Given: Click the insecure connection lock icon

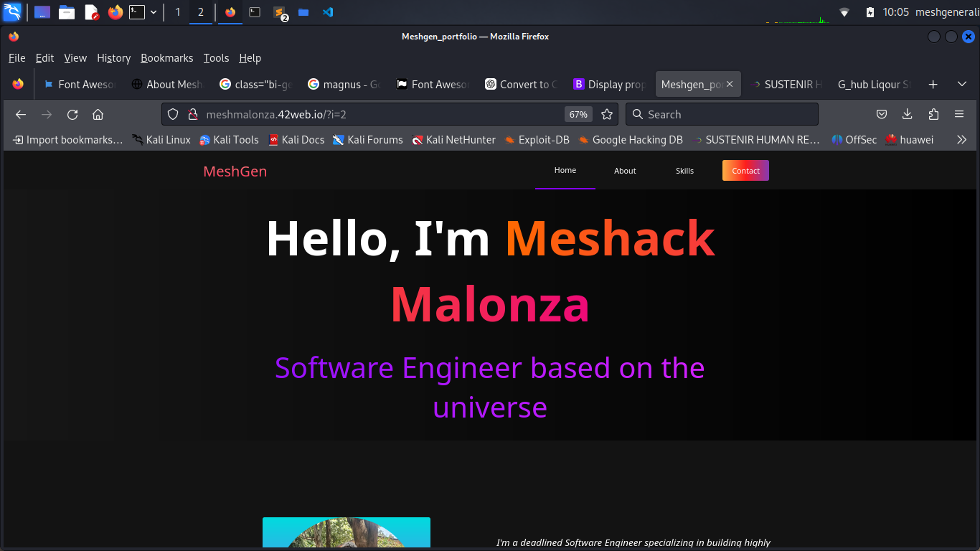Looking at the screenshot, I should (192, 114).
